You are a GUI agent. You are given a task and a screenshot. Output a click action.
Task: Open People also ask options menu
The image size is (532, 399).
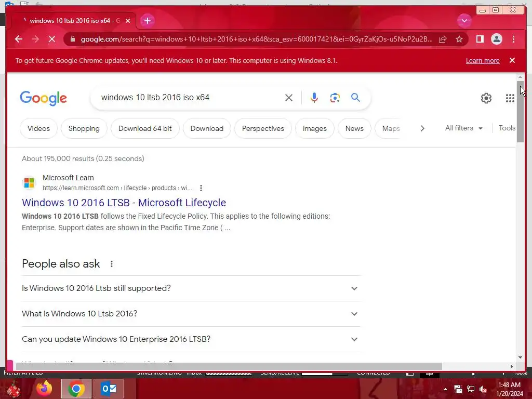click(112, 263)
